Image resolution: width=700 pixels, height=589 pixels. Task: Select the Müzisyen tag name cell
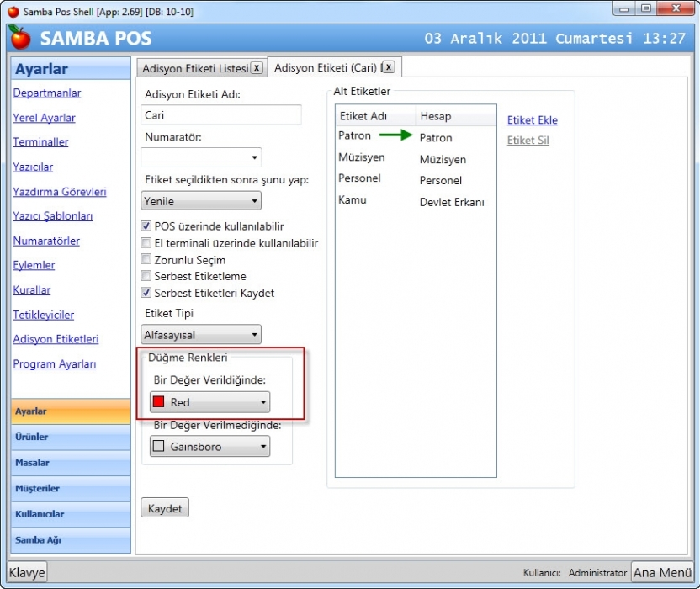point(362,157)
